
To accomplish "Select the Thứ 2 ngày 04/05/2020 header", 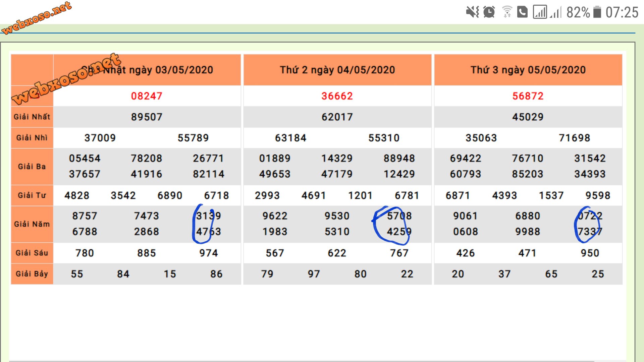I will [x=337, y=70].
